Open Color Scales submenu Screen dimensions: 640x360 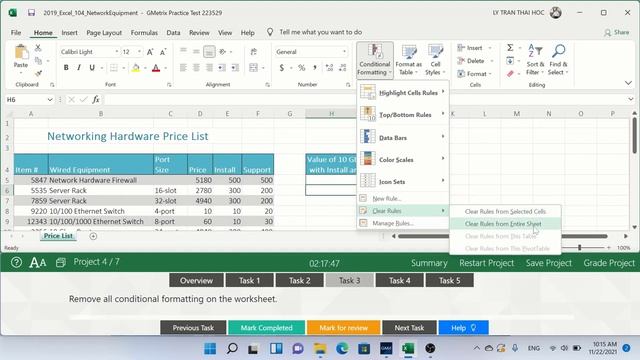pos(402,159)
